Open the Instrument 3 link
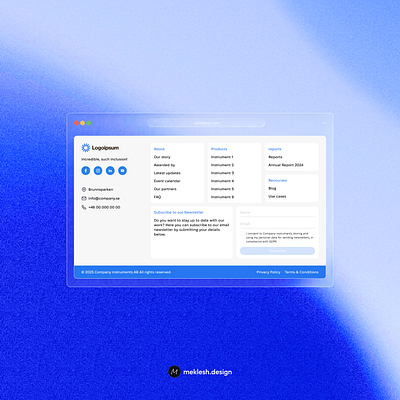 [x=222, y=173]
